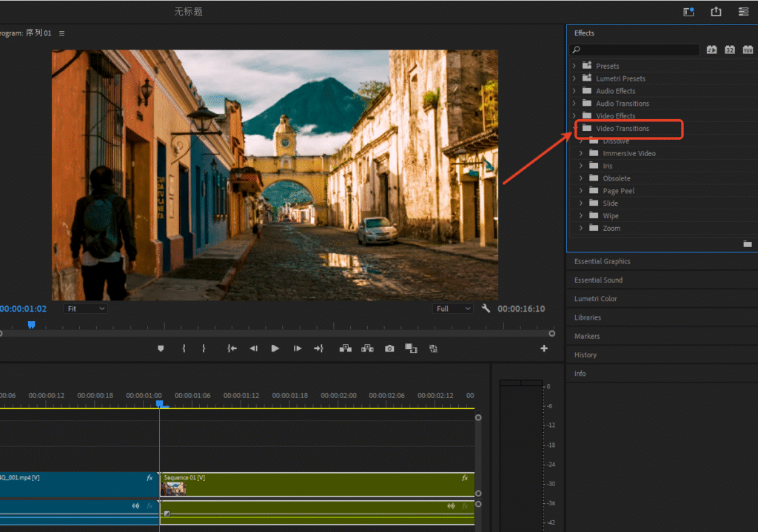Toggle the Accelerated Effects filter badge
Viewport: 758px width, 532px height.
(711, 49)
